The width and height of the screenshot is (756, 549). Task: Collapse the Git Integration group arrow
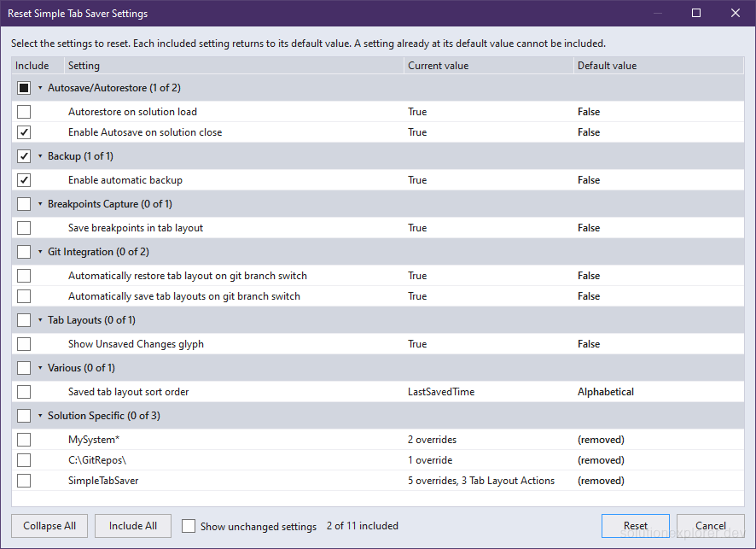point(40,252)
